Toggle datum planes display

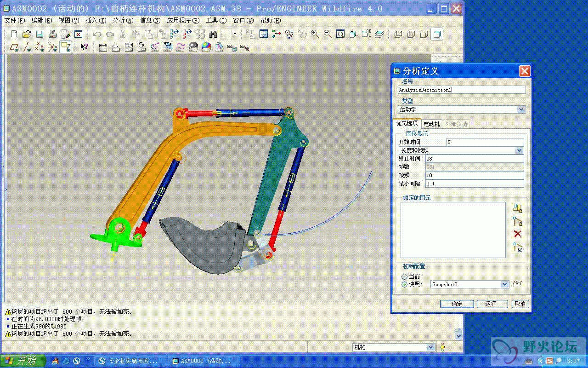tap(14, 47)
